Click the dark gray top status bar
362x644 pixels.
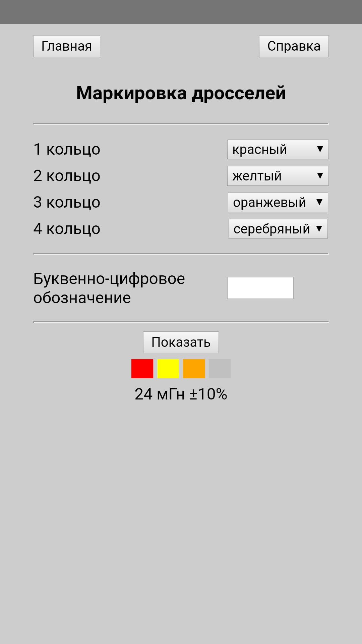click(x=181, y=12)
